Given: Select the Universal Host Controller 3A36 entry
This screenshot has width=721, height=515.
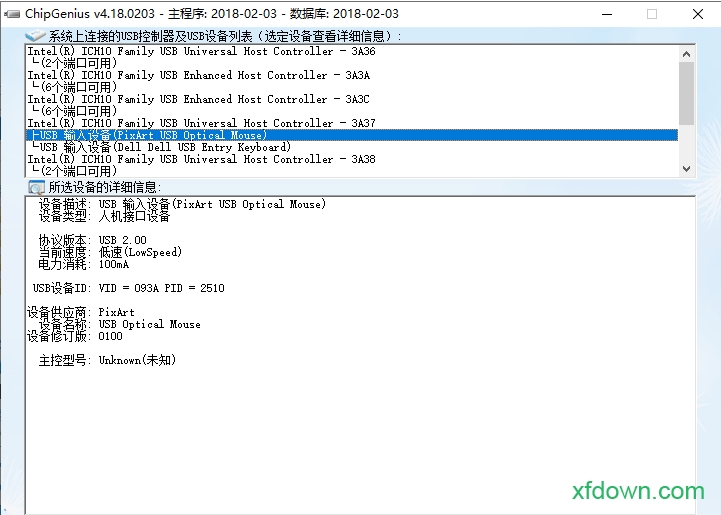Looking at the screenshot, I should pos(200,51).
